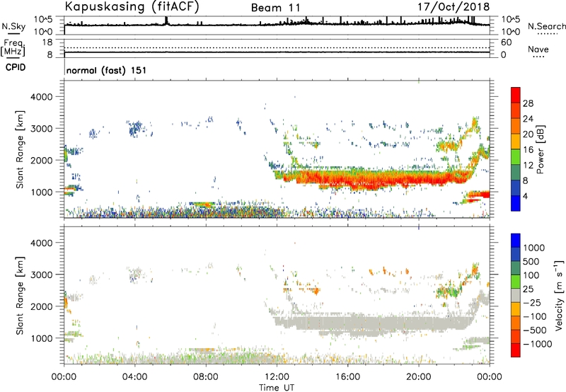The height and width of the screenshot is (392, 566).
Task: Click the 24 label on the power colorbar
Action: tap(528, 119)
